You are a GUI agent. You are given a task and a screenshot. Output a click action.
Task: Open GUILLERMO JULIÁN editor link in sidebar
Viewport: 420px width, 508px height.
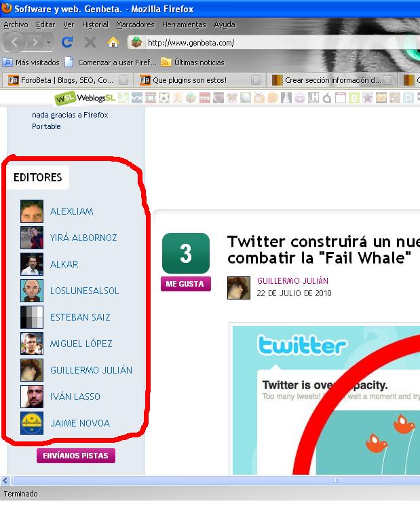tap(91, 370)
